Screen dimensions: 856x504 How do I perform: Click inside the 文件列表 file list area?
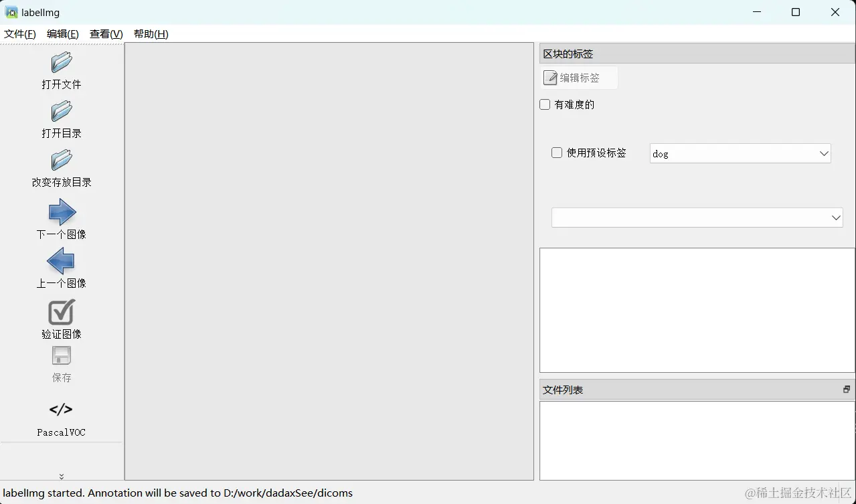pos(697,440)
